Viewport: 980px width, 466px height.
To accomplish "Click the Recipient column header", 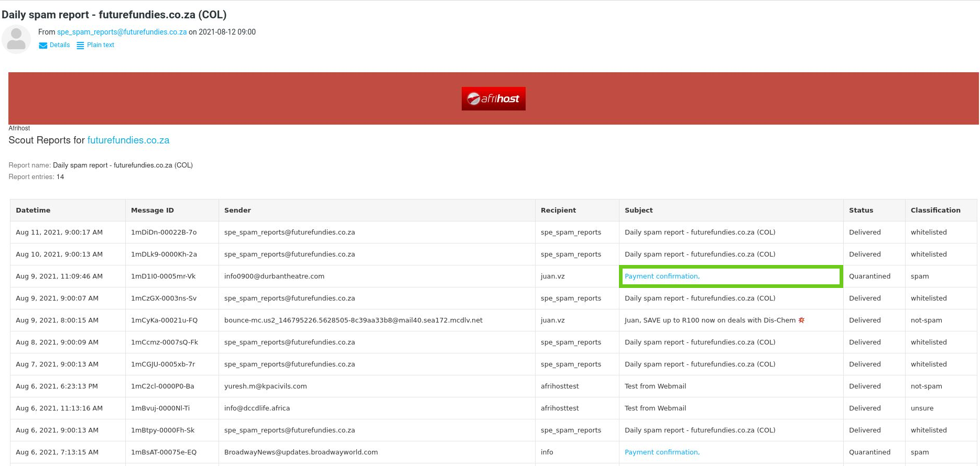I will [x=558, y=210].
